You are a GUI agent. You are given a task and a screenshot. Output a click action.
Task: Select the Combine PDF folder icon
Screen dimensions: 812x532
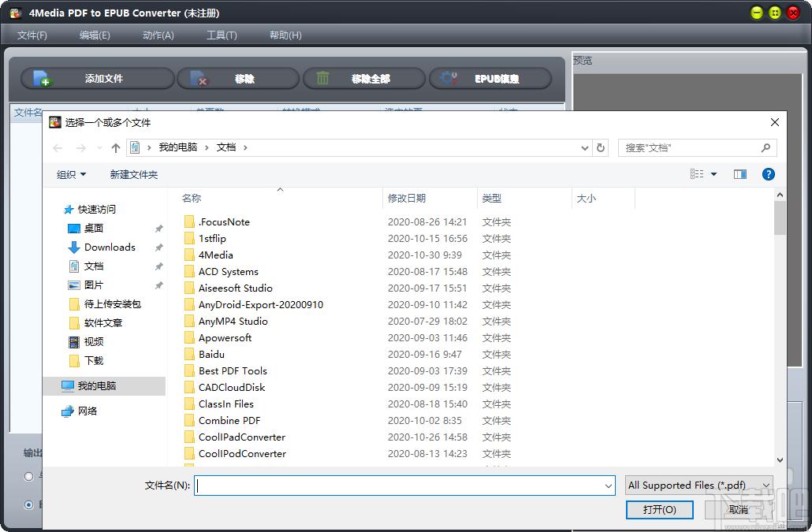(189, 421)
